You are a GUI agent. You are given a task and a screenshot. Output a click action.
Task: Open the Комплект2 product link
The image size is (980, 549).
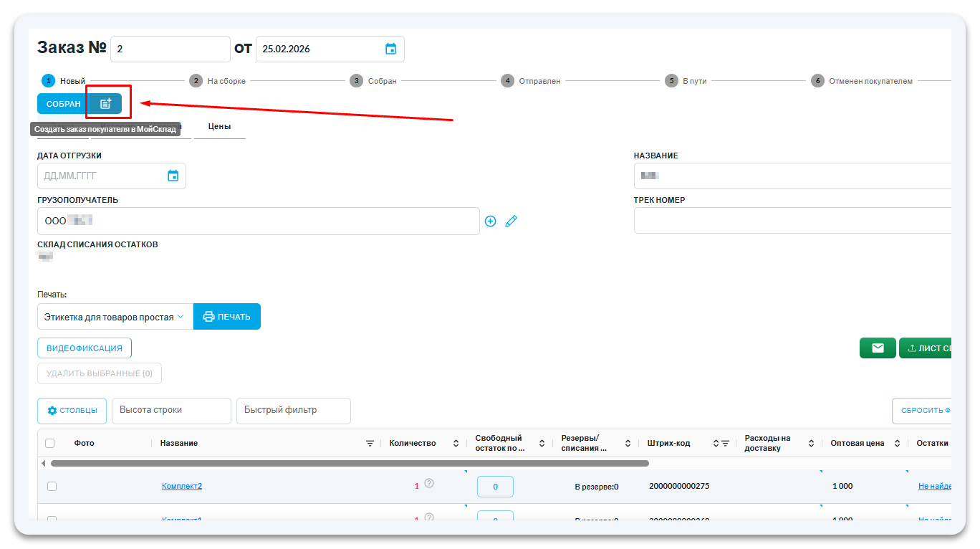tap(182, 487)
